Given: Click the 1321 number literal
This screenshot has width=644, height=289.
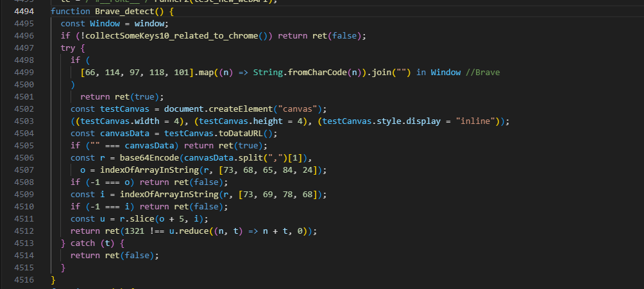Looking at the screenshot, I should tap(134, 231).
